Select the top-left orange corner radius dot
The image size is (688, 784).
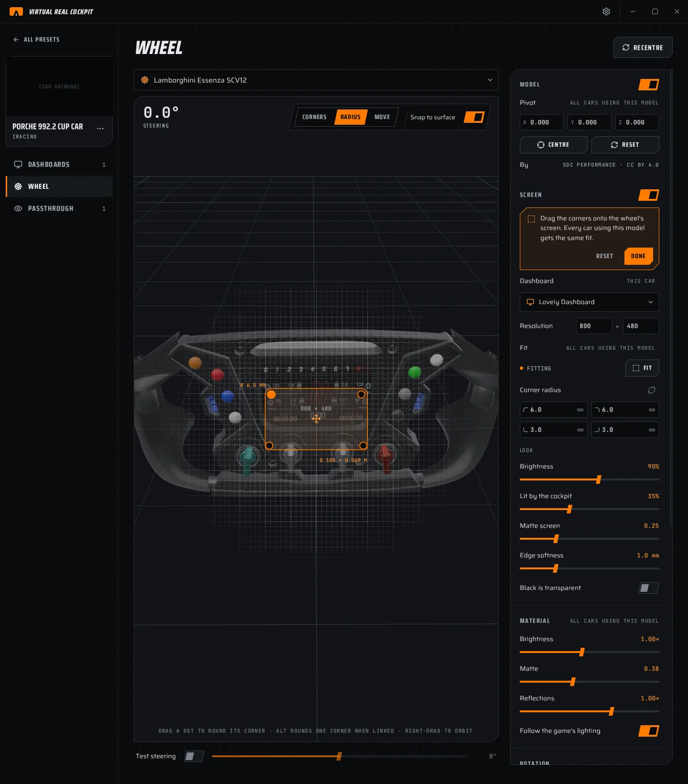point(271,394)
